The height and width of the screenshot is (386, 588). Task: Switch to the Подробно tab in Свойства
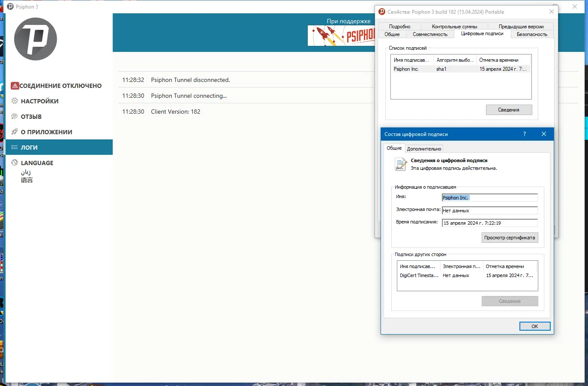[399, 27]
